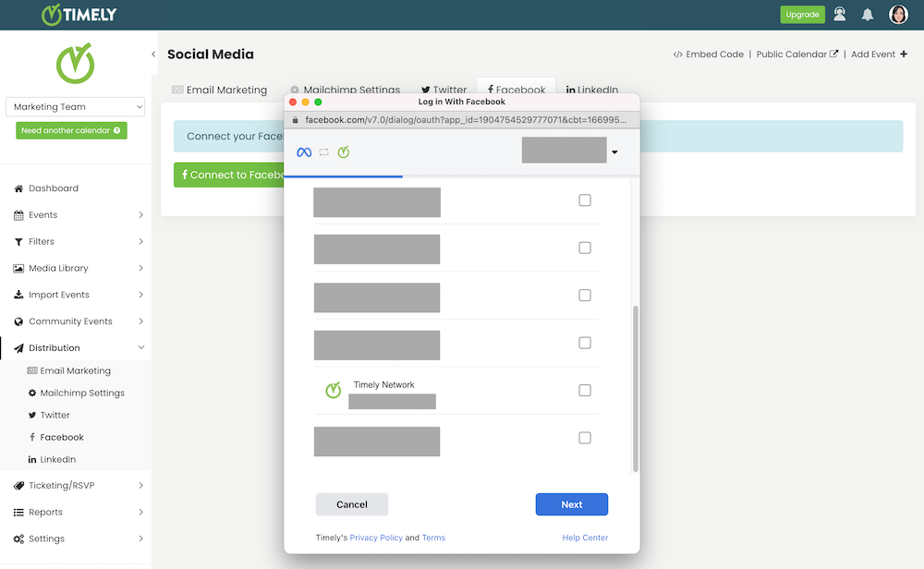
Task: Expand the Events submenu chevron
Action: [140, 215]
